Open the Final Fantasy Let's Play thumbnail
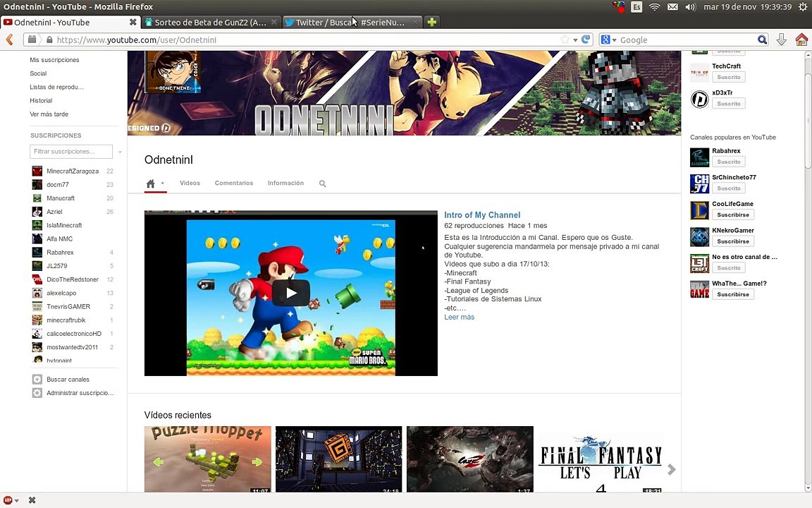The height and width of the screenshot is (508, 812). tap(601, 459)
